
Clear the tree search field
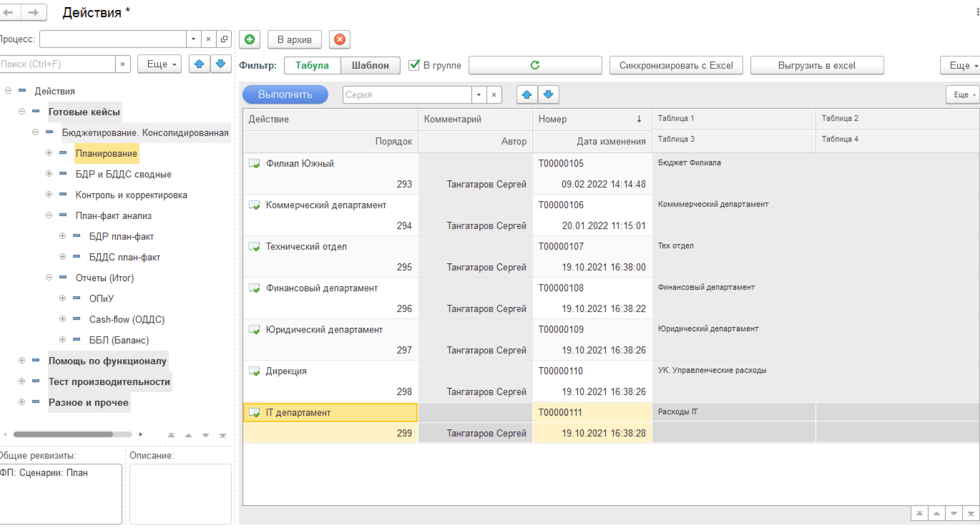[x=122, y=64]
